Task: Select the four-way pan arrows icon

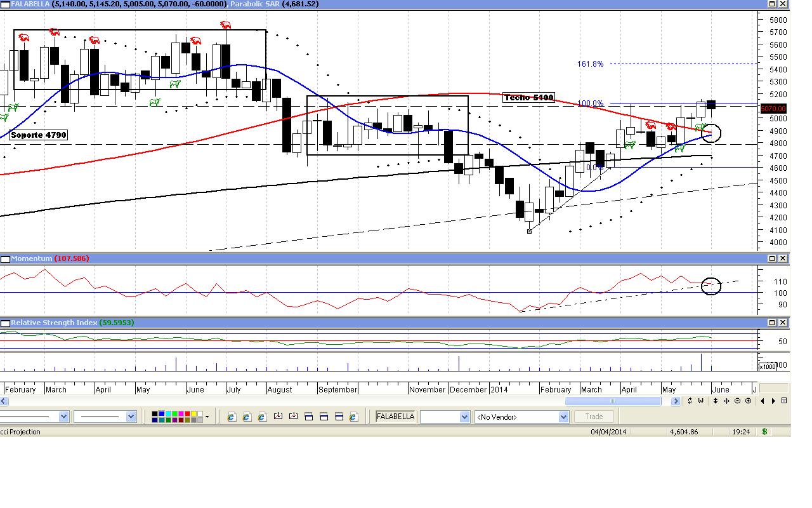Action: click(726, 401)
